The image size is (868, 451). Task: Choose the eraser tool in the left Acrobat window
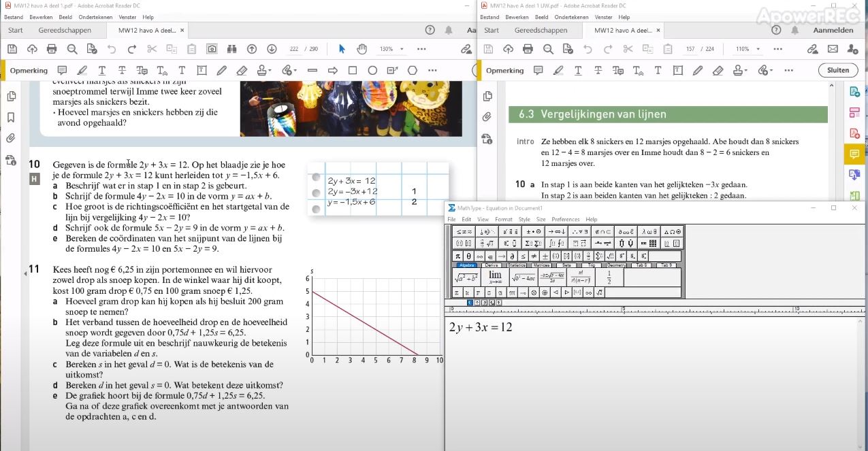pos(242,70)
